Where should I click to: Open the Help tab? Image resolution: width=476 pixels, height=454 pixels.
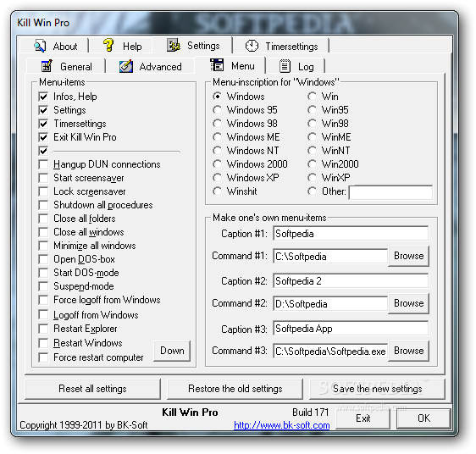[x=121, y=46]
